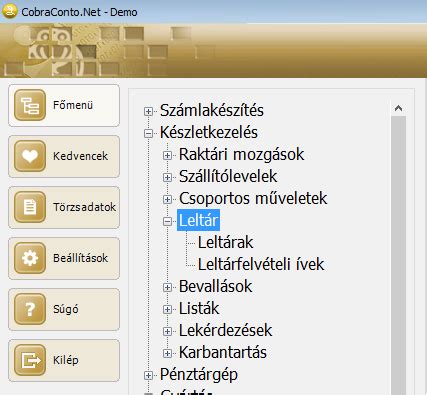Screen dimensions: 427x395
Task: Expand the Pénztárgép node
Action: pyautogui.click(x=148, y=375)
